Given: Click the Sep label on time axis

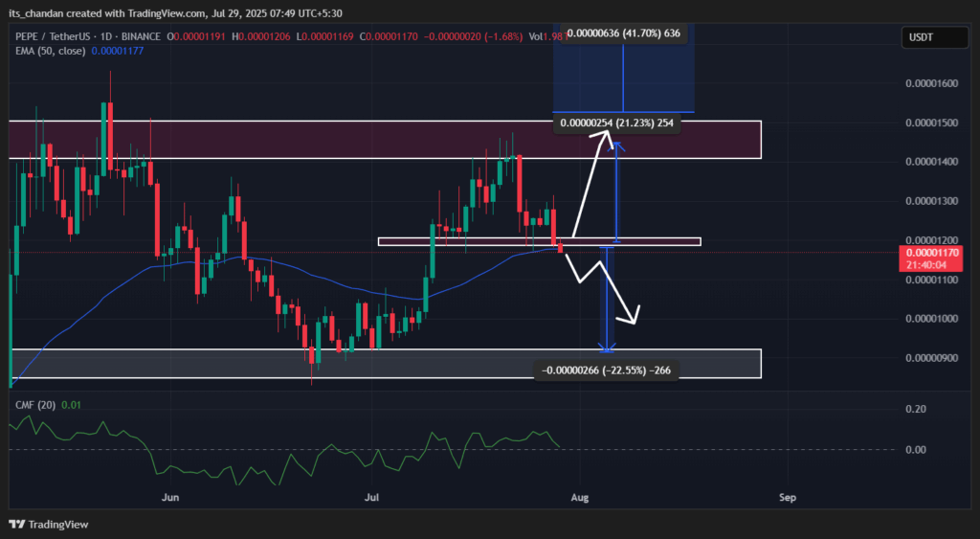Looking at the screenshot, I should point(788,498).
